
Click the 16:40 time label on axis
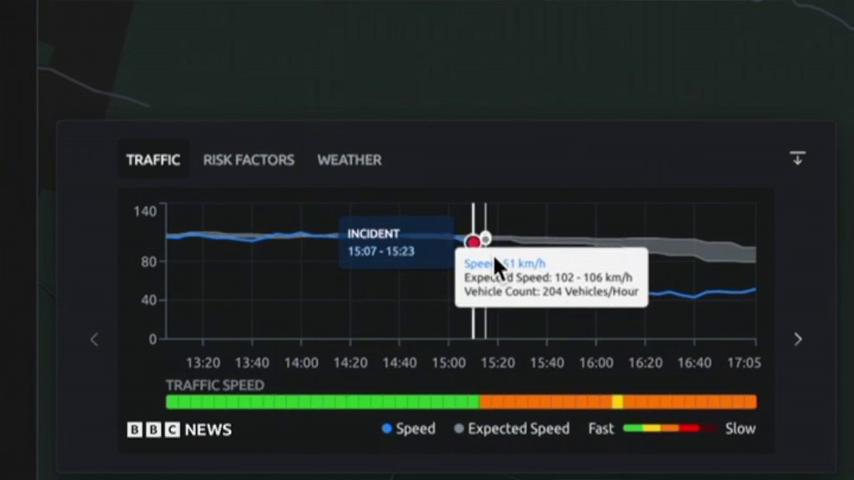694,363
